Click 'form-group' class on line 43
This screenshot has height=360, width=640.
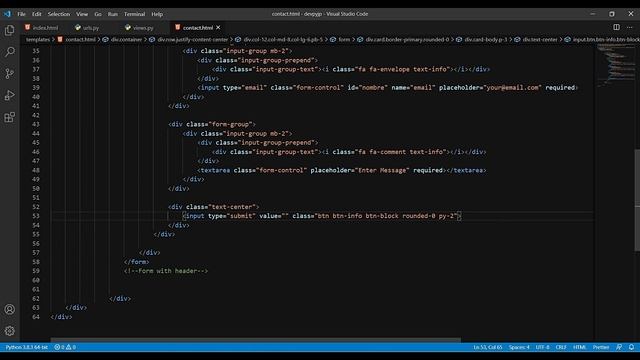coord(230,124)
